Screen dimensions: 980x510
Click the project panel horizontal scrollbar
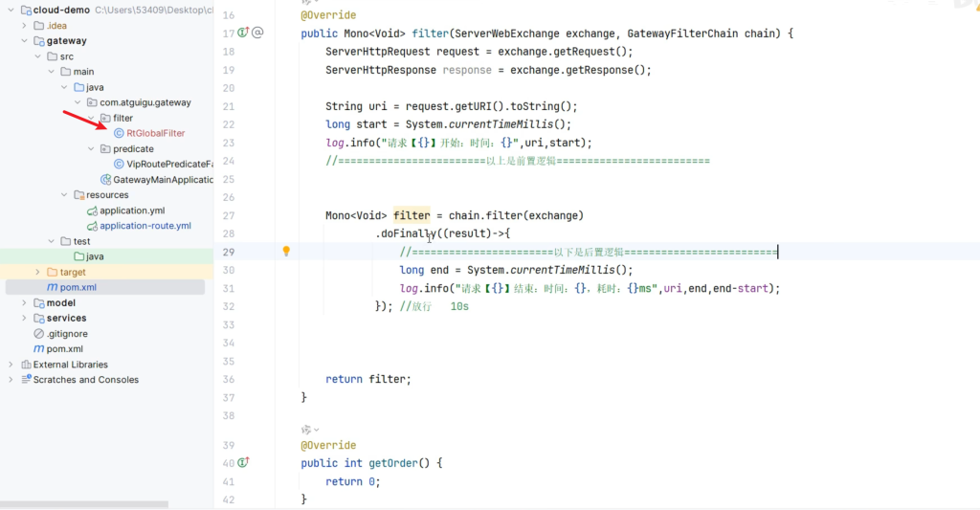pyautogui.click(x=84, y=504)
